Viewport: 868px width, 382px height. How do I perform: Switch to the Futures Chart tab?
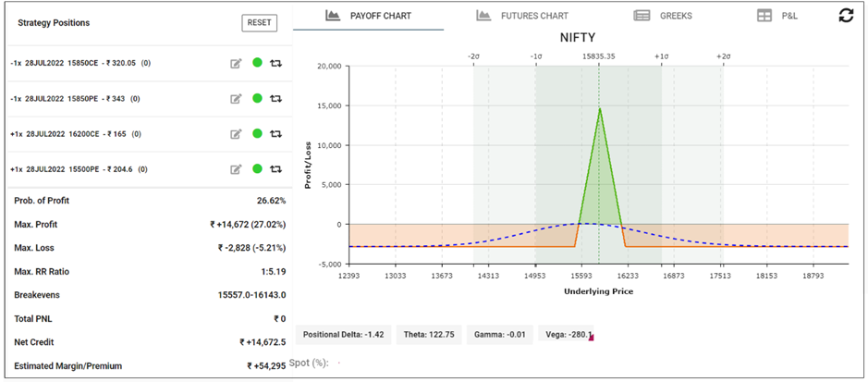point(522,16)
